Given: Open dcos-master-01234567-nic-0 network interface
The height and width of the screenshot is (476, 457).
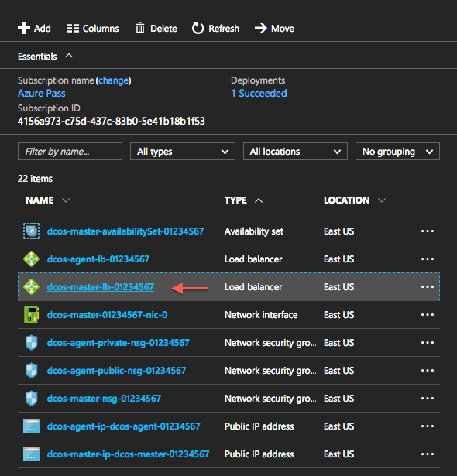Looking at the screenshot, I should coord(107,315).
